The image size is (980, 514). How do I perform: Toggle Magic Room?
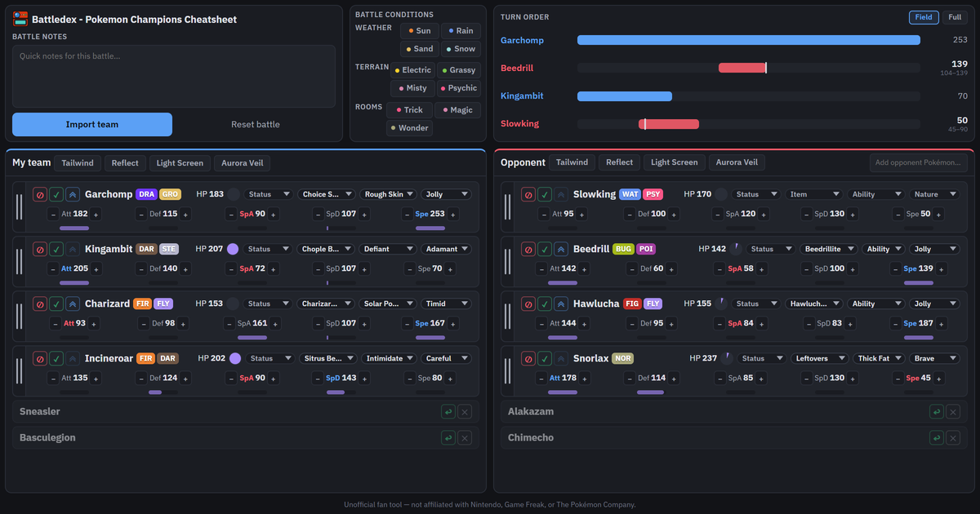coord(457,110)
